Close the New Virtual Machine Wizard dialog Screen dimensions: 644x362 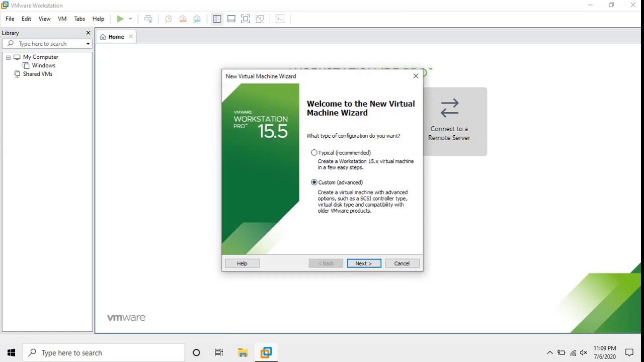click(x=416, y=76)
